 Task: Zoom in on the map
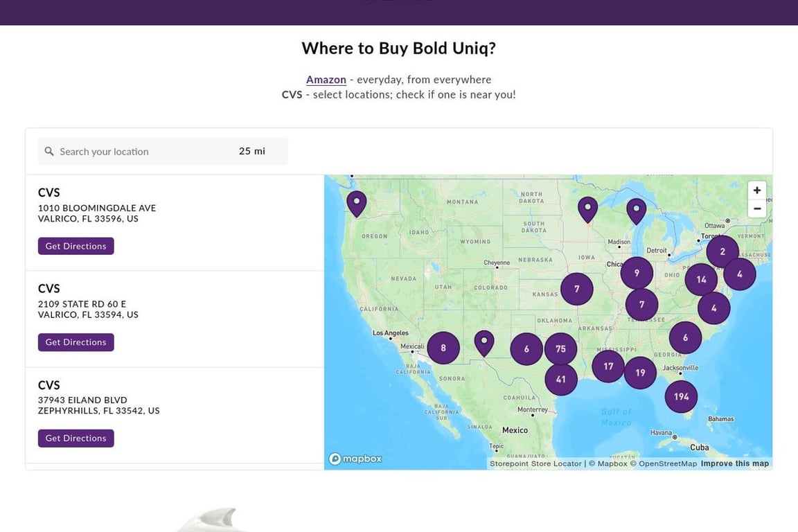(756, 190)
